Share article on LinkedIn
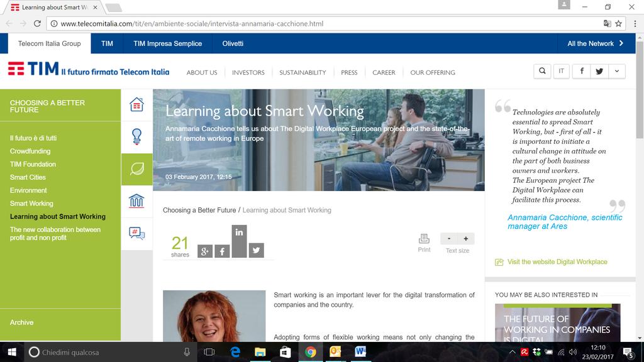 coord(239,241)
